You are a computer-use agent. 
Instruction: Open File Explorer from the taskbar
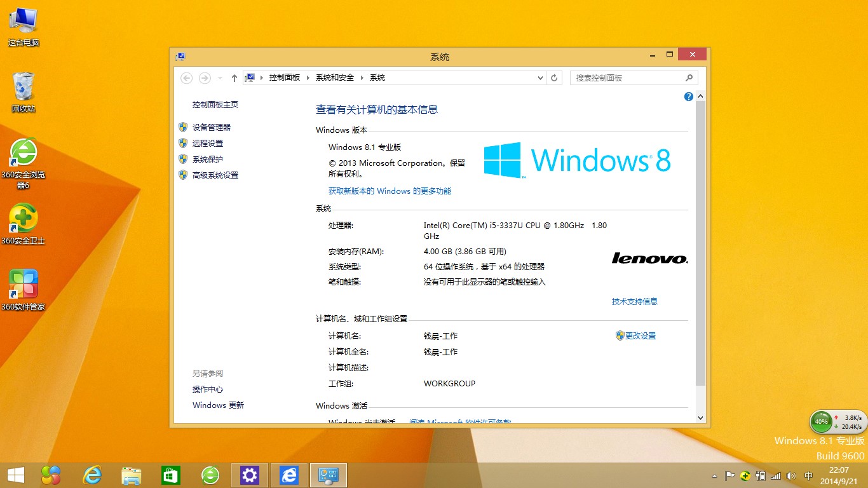(x=132, y=475)
